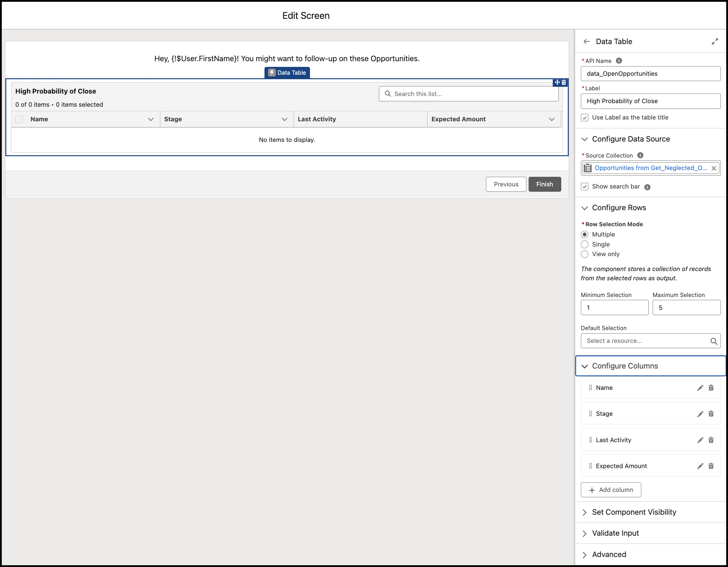Click the drag handle icon next to Stage
Screen dimensions: 728x567
[x=591, y=414]
